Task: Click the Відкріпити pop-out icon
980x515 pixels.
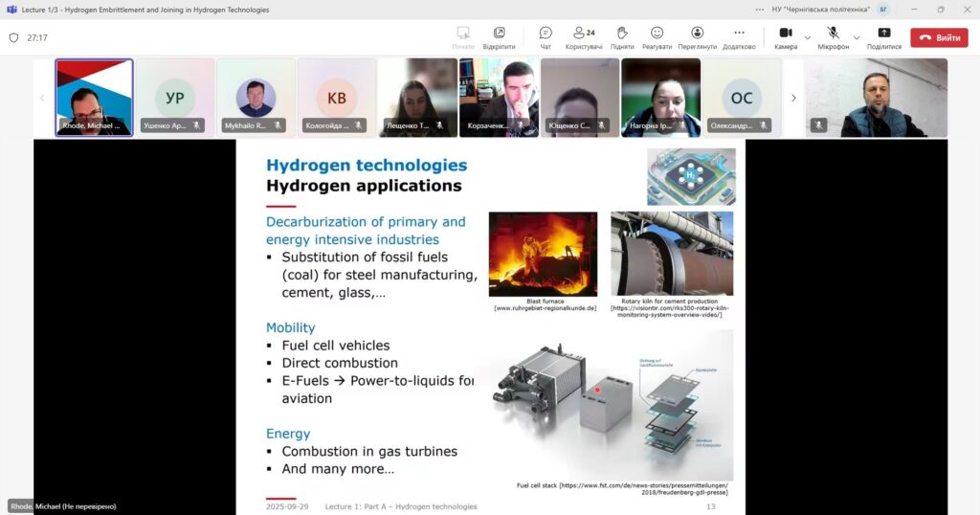Action: [499, 37]
